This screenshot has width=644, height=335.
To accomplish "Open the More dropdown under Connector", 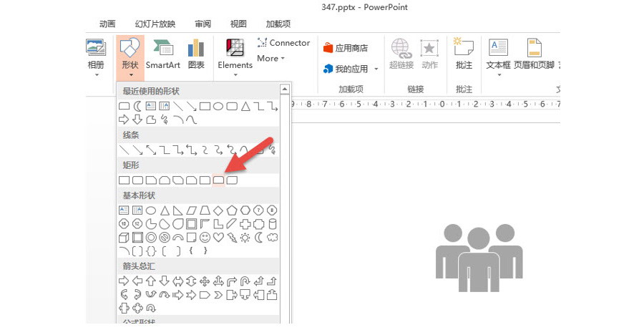I will [x=270, y=59].
